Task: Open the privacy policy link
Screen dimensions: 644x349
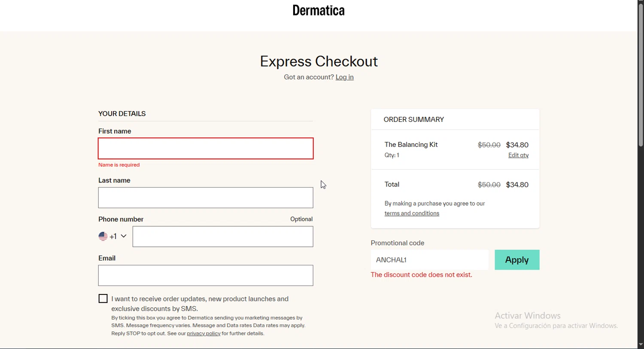Action: (x=204, y=334)
